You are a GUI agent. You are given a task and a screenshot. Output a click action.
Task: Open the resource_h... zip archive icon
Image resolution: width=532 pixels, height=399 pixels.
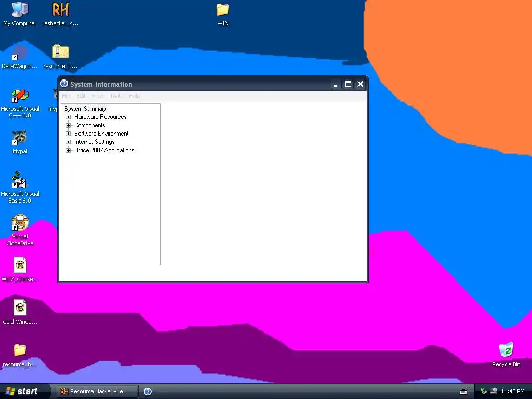coord(60,52)
